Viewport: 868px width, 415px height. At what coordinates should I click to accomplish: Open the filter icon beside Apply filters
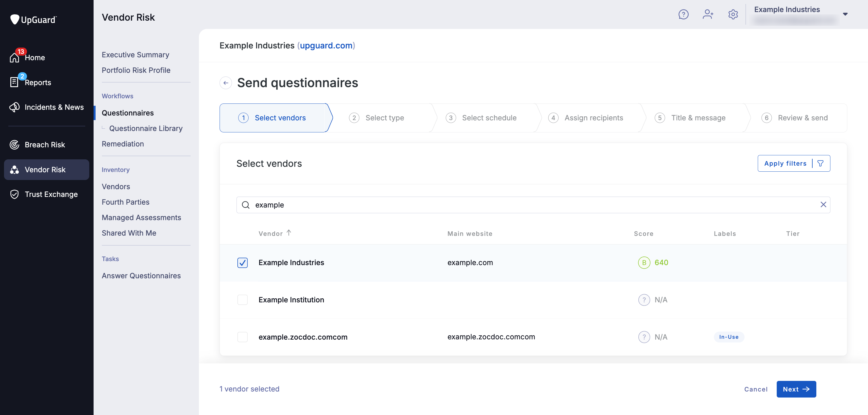coord(820,163)
